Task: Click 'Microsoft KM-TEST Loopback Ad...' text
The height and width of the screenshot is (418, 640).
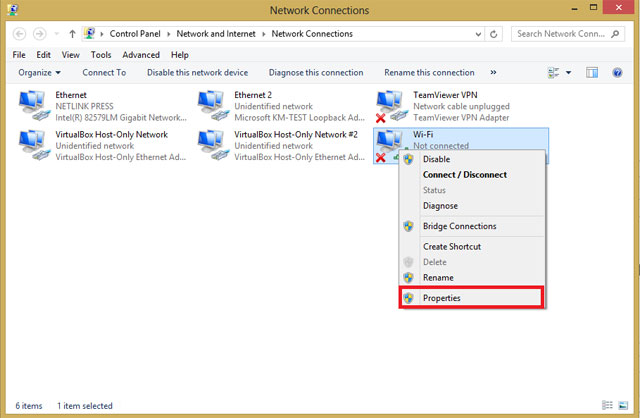Action: pos(299,118)
